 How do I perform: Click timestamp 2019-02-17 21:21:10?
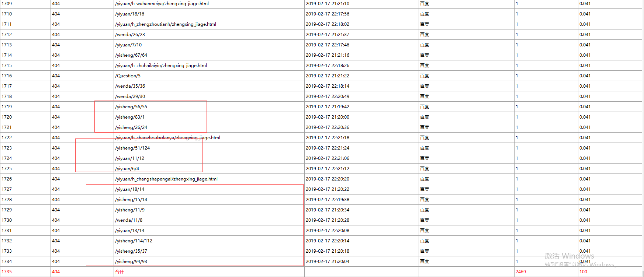(328, 4)
